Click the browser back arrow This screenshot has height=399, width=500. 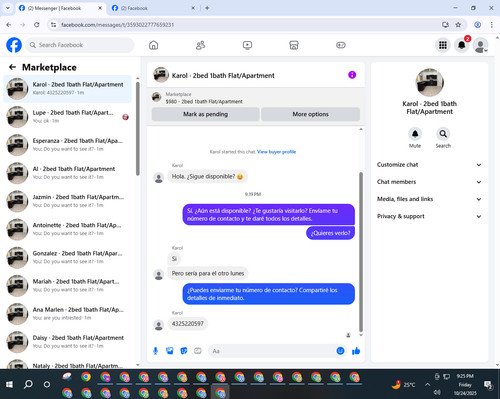tap(9, 25)
